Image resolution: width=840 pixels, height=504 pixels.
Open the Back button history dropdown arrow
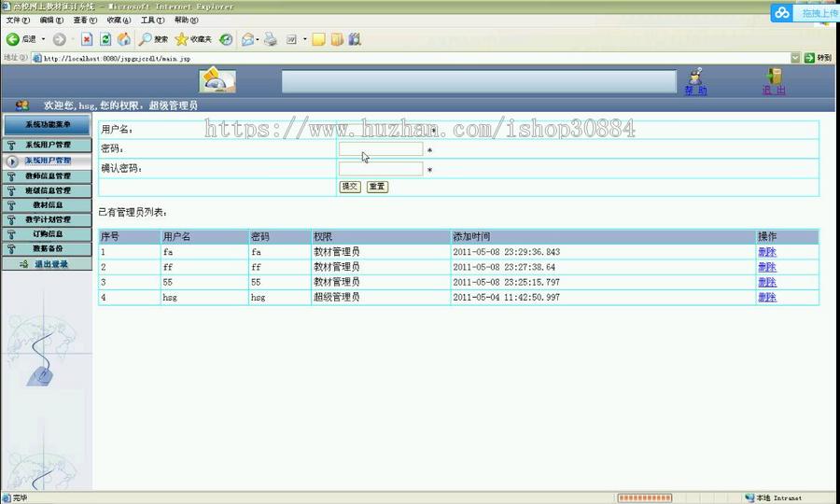[x=43, y=39]
